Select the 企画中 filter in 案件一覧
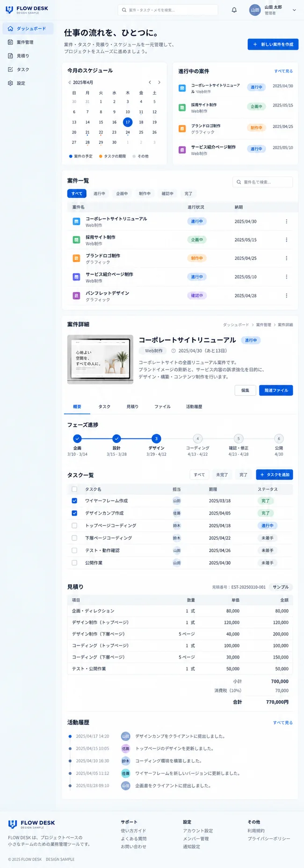 coord(122,194)
